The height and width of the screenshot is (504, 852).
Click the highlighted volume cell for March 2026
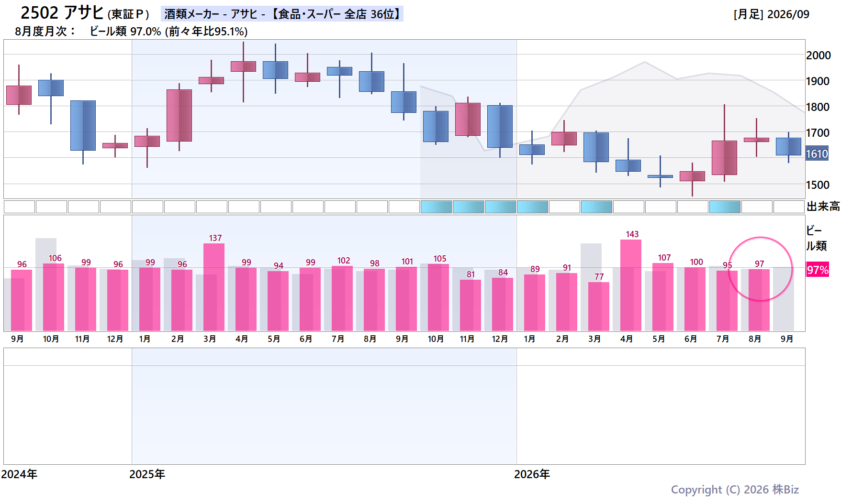[596, 207]
